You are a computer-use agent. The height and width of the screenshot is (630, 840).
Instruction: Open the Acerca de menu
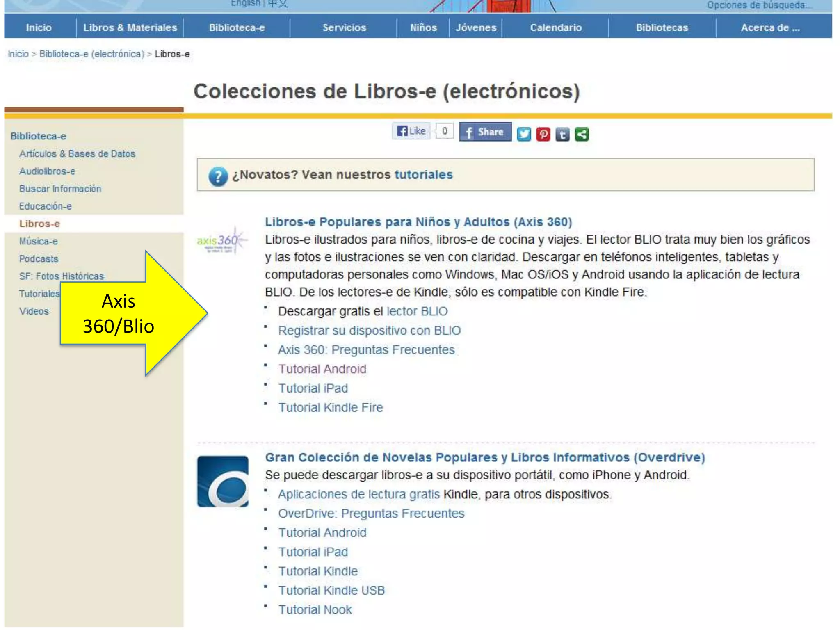770,27
